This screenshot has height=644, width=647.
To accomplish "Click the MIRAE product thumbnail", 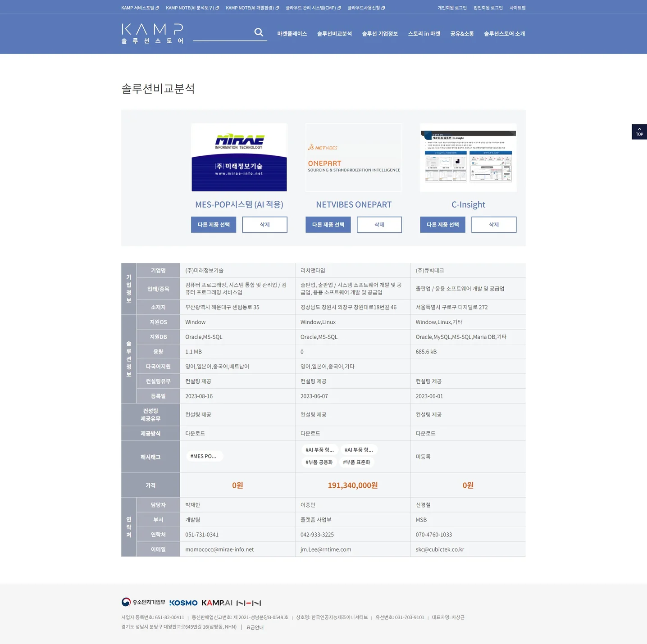I will [x=239, y=157].
